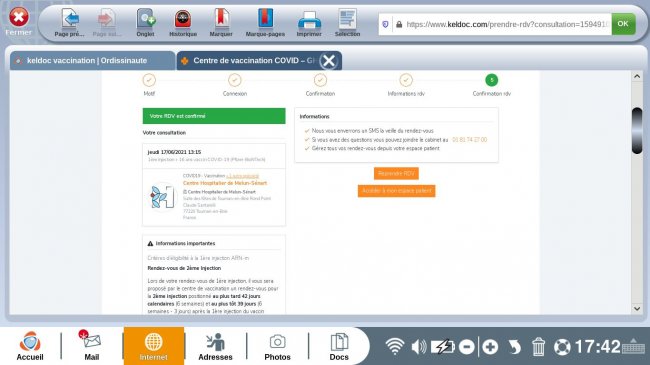Viewport: 650px width, 365px height.
Task: Click scrollbar up arrow
Action: coord(637,76)
